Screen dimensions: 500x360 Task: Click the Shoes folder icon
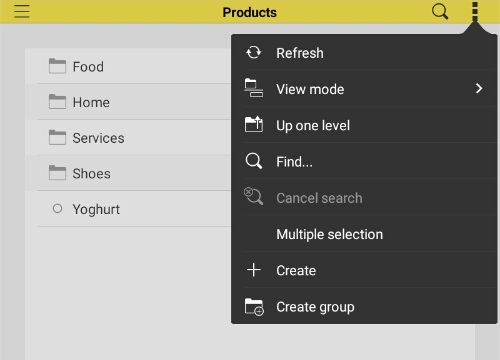57,173
